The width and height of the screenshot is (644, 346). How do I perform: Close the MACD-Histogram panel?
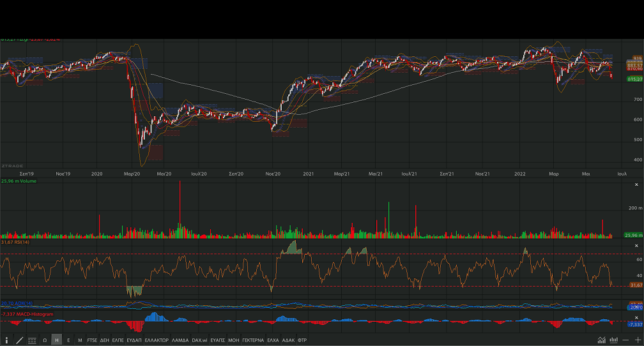click(x=636, y=317)
